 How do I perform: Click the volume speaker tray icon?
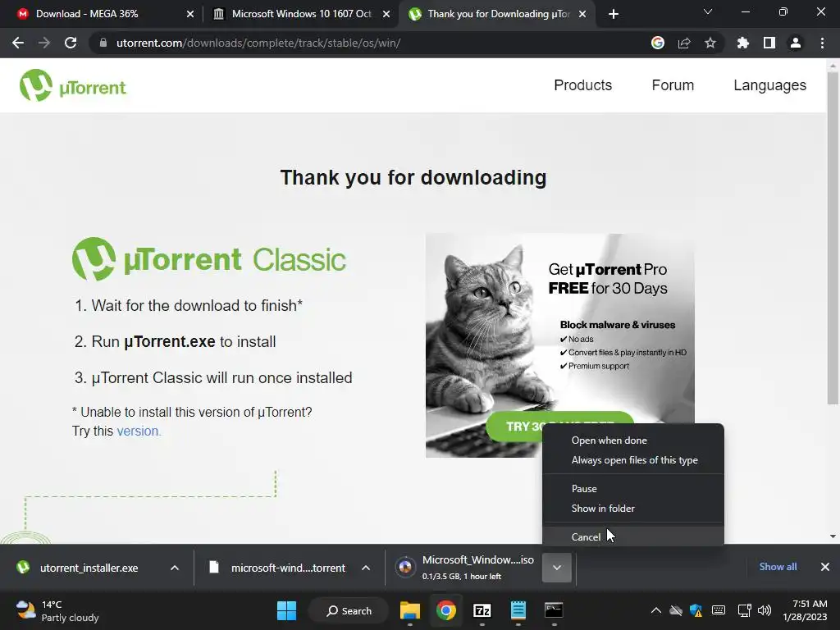(765, 610)
